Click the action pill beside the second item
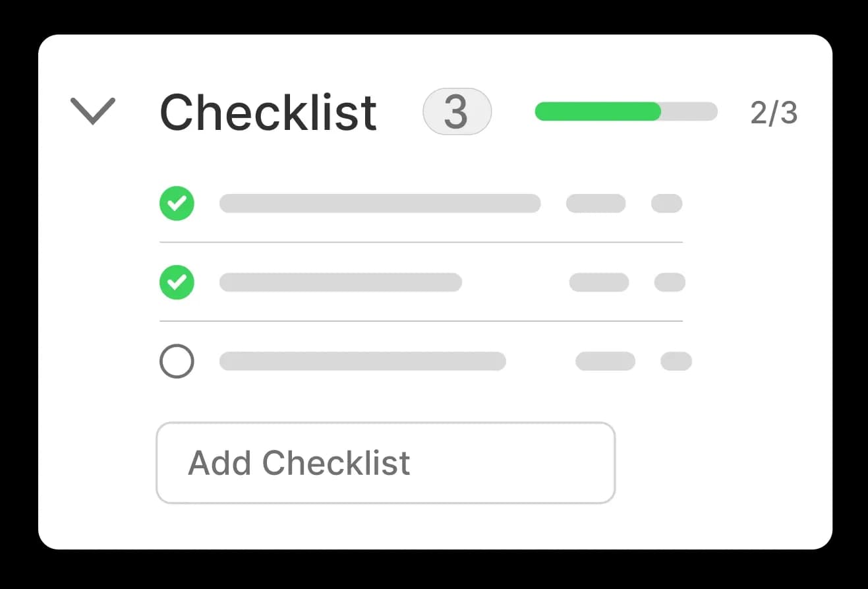Viewport: 868px width, 589px height. 600,282
